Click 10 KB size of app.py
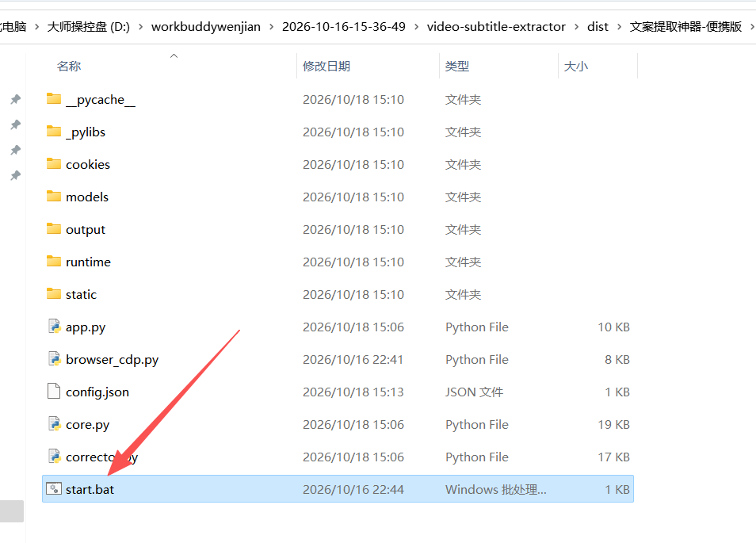The image size is (756, 543). [x=614, y=327]
